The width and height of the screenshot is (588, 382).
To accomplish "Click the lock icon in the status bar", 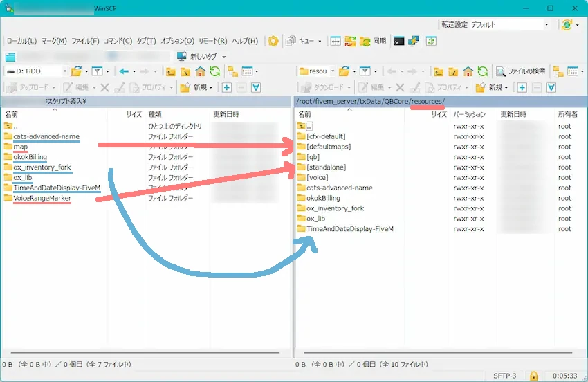I will [533, 375].
